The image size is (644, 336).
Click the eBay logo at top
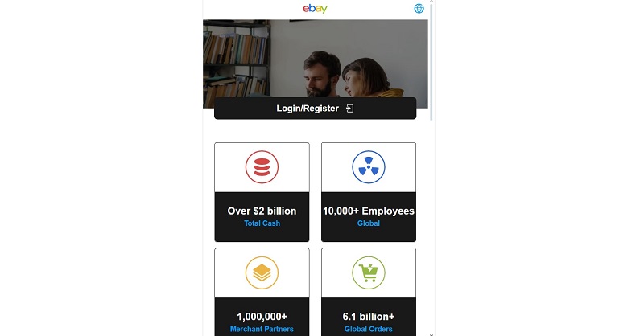(315, 9)
